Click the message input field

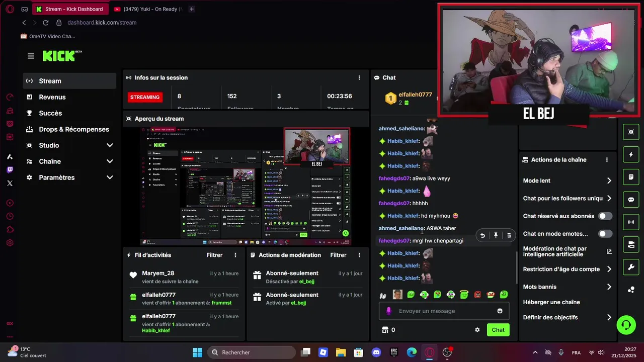click(444, 311)
